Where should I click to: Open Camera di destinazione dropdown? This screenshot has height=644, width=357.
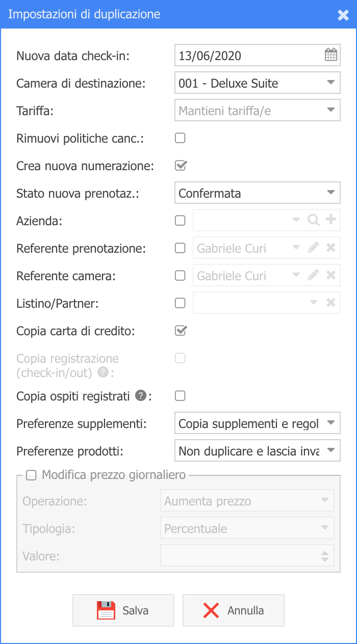(258, 83)
